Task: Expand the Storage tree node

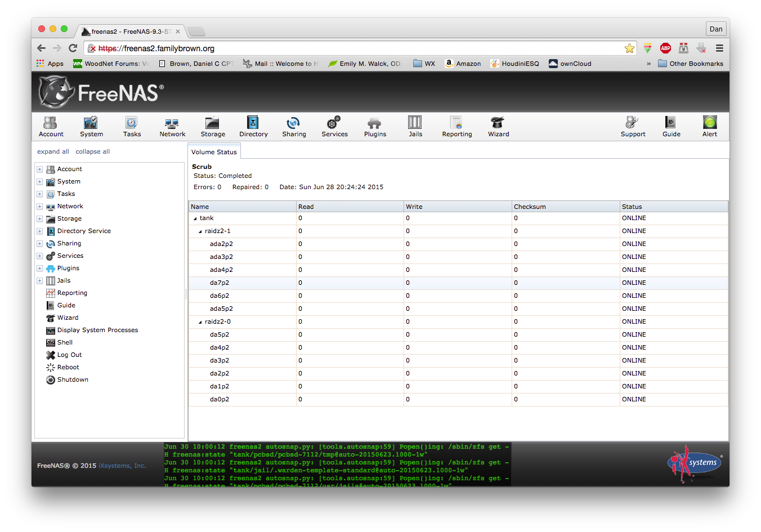Action: point(40,218)
